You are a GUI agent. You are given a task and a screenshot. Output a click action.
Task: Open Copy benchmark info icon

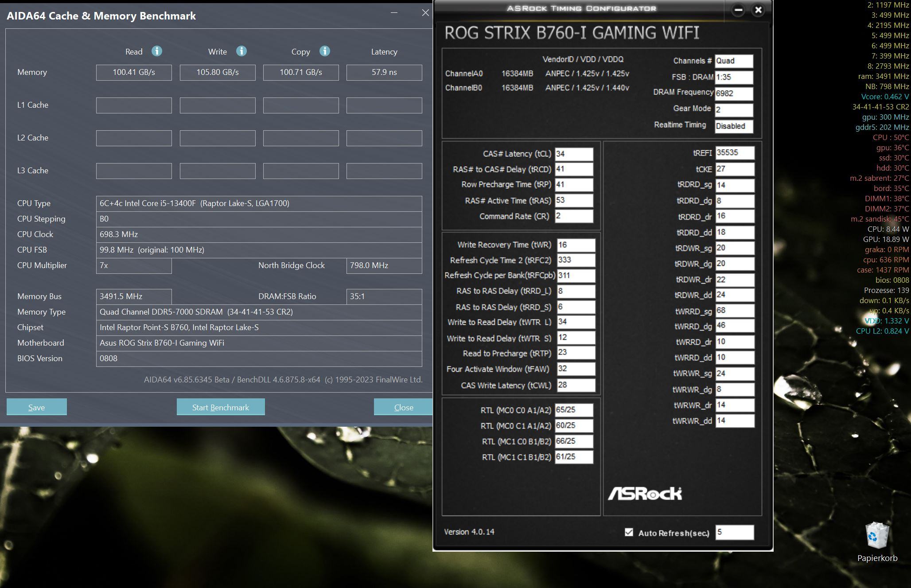(x=324, y=51)
